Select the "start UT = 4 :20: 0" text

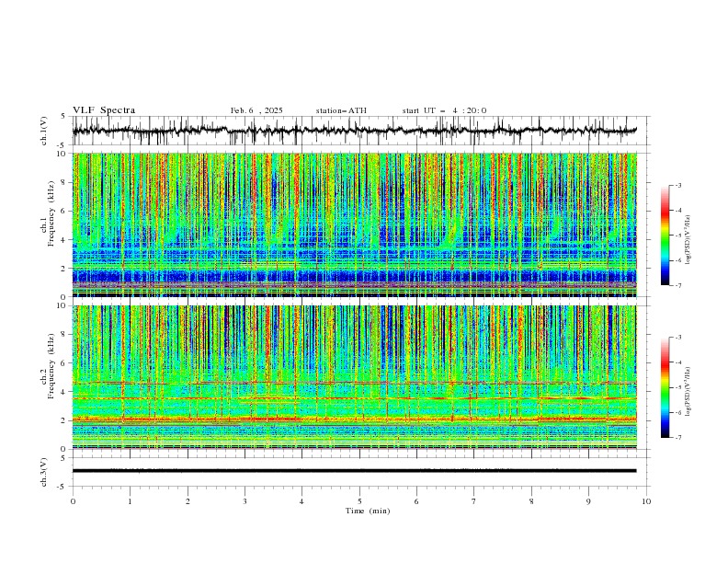coord(444,110)
